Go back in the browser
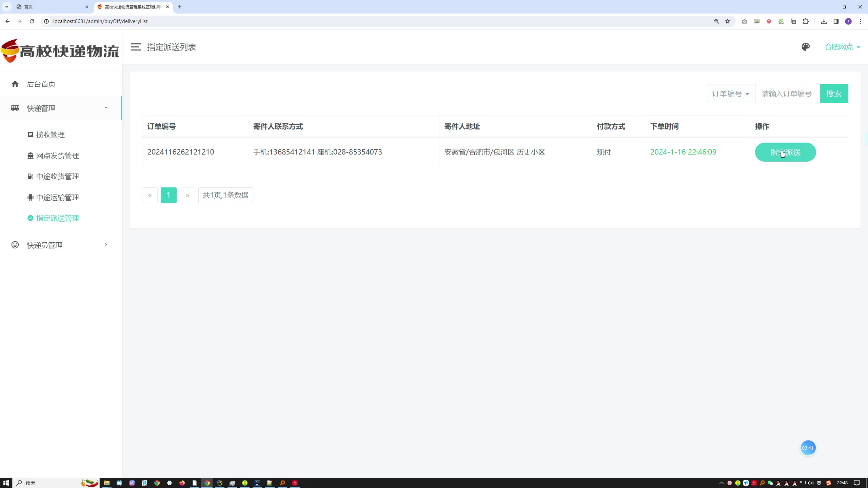This screenshot has width=868, height=488. [7, 21]
